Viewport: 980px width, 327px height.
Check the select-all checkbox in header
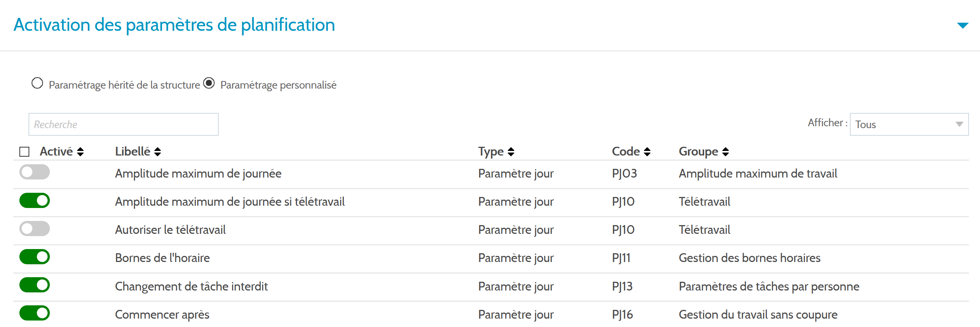coord(24,151)
